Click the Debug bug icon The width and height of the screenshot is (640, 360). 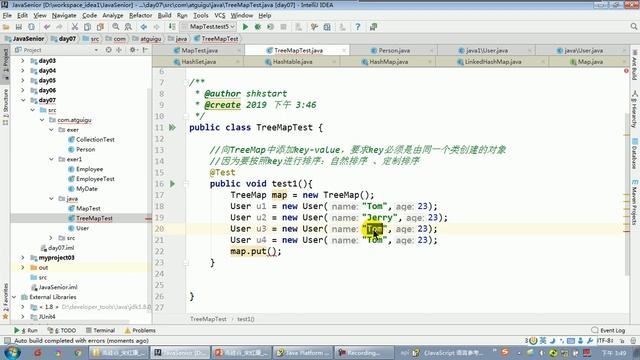(258, 27)
